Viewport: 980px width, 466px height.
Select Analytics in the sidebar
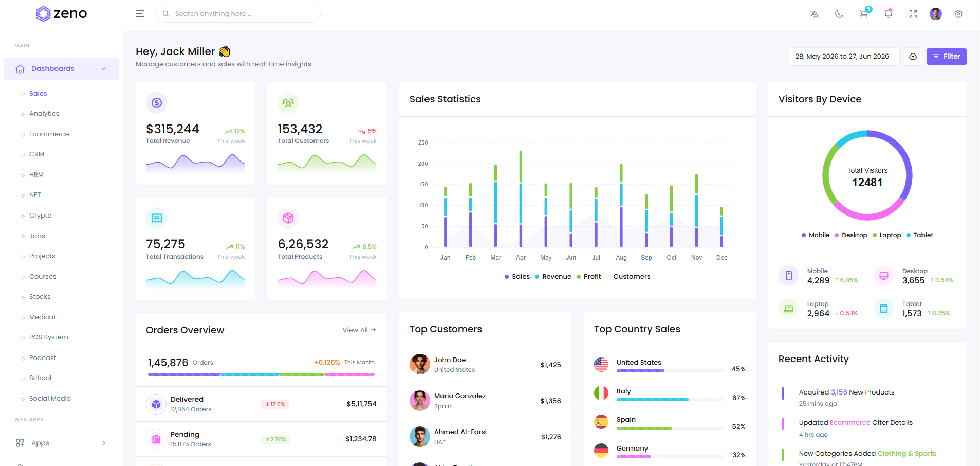click(x=44, y=114)
